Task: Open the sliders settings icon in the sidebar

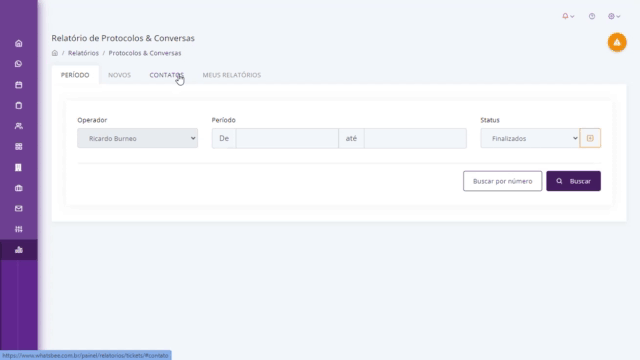Action: (19, 229)
